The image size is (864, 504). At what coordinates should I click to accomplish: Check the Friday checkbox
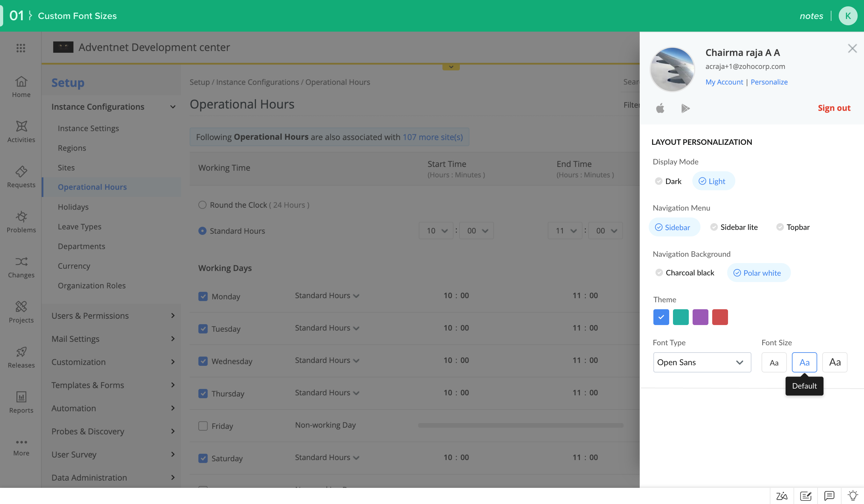[203, 426]
